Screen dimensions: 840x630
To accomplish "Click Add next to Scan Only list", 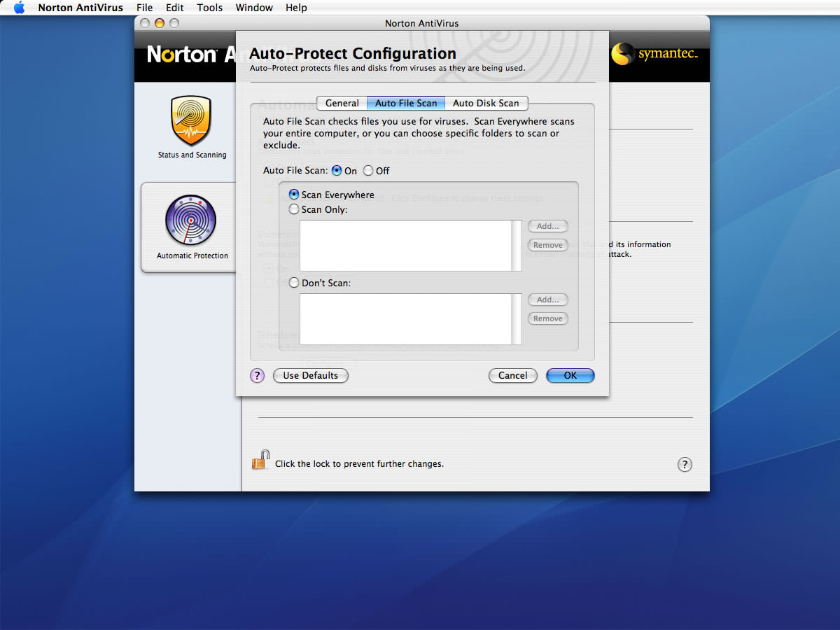I will click(547, 226).
